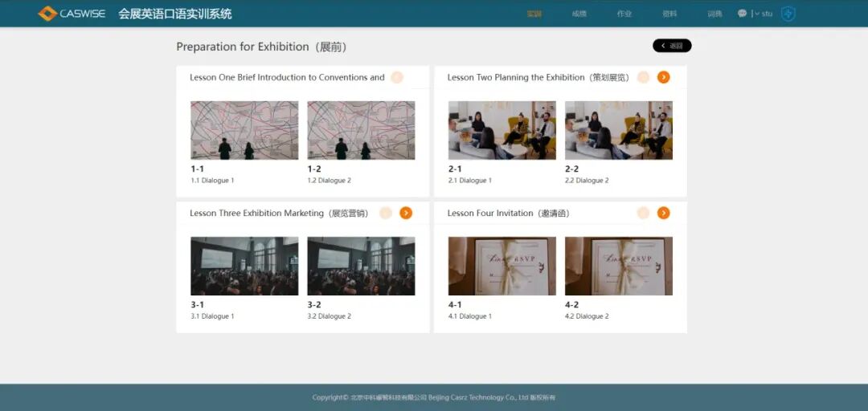The height and width of the screenshot is (411, 868).
Task: Open the 作业 nav tab
Action: coord(624,14)
